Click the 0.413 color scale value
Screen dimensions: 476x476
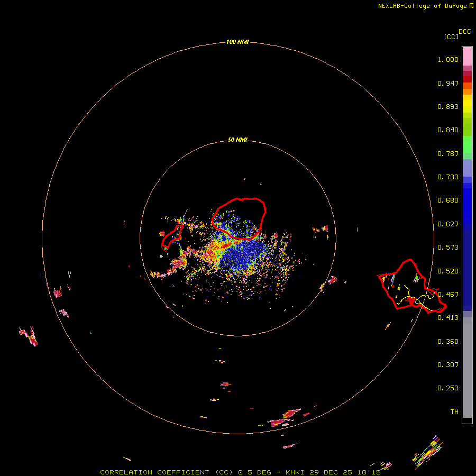click(448, 318)
